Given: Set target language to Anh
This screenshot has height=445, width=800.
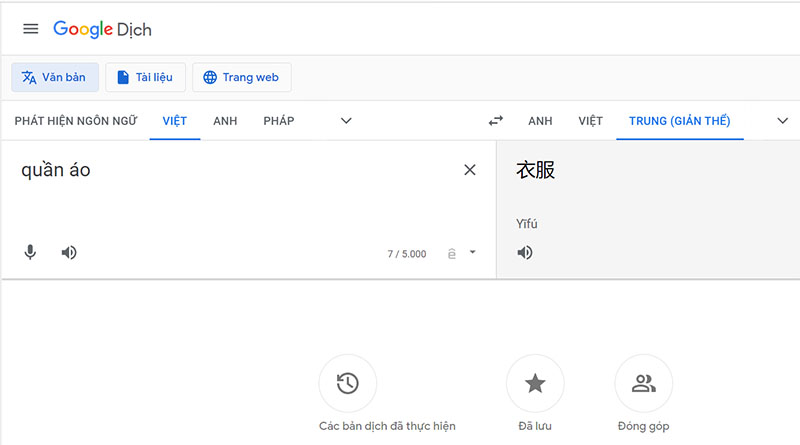Looking at the screenshot, I should click(x=540, y=121).
